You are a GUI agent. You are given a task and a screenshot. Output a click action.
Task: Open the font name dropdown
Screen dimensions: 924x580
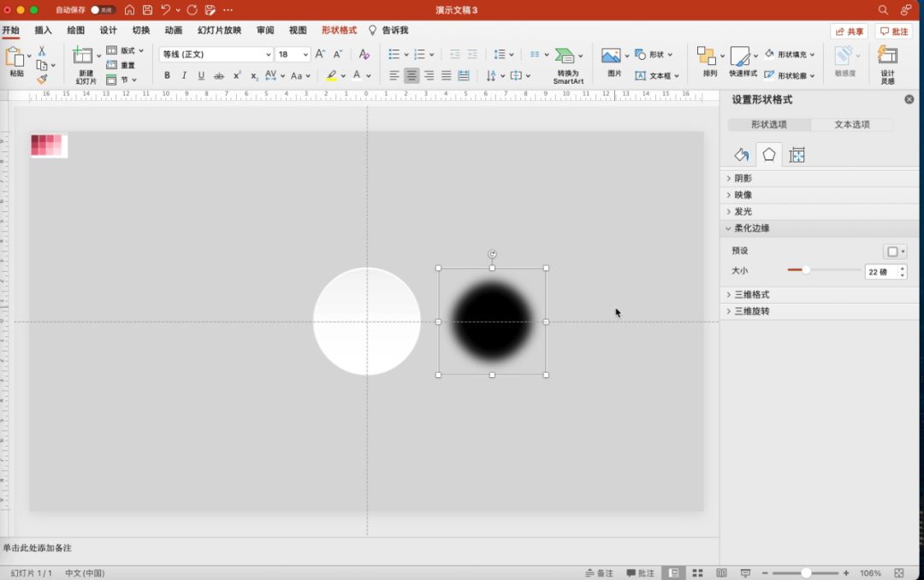[268, 54]
